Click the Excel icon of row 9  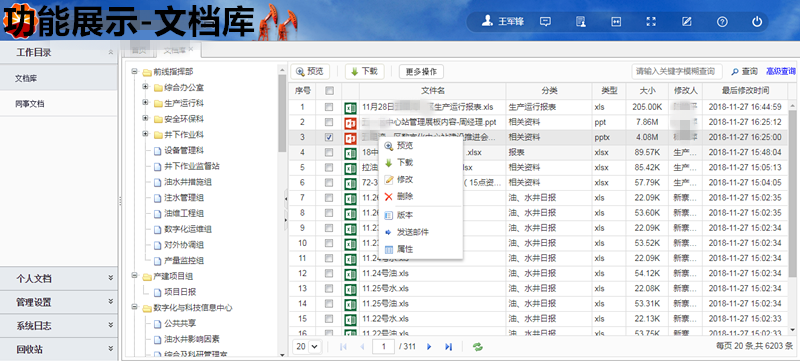pyautogui.click(x=351, y=228)
